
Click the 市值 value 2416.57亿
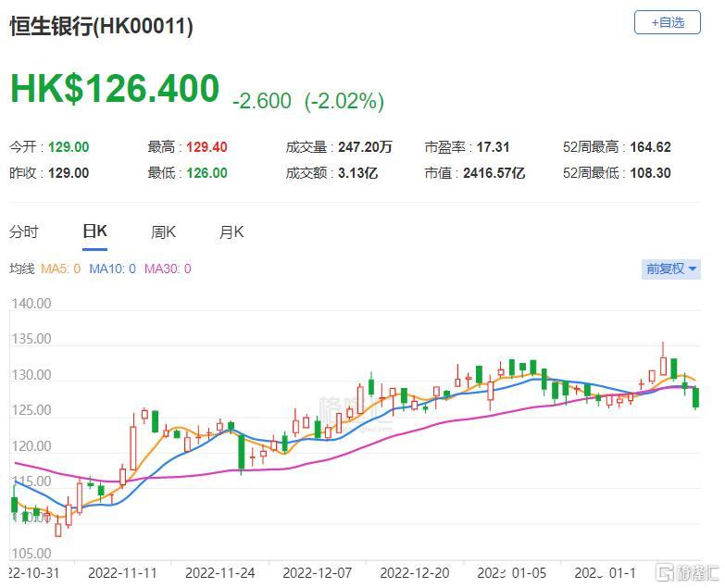(x=494, y=173)
